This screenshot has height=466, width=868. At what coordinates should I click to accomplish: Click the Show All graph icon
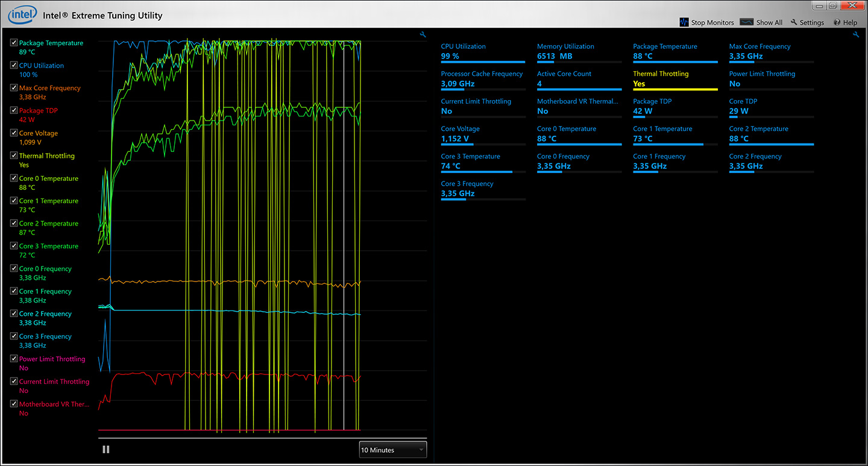[x=747, y=22]
